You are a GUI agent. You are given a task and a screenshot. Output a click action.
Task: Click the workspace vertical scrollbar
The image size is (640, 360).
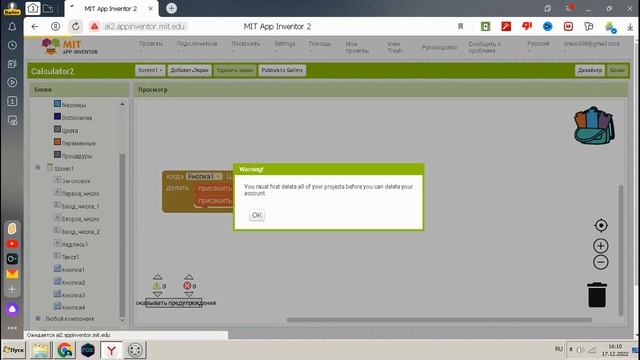[621, 250]
